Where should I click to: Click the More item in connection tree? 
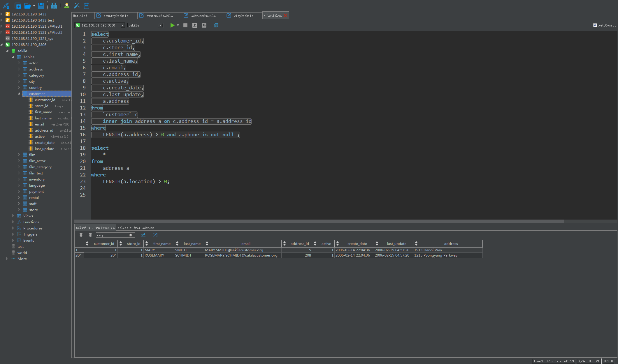tap(22, 259)
